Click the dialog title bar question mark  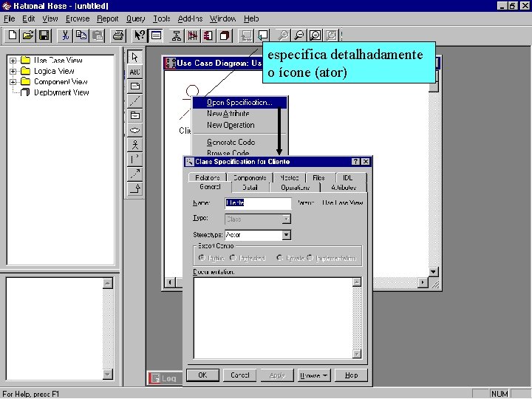355,162
